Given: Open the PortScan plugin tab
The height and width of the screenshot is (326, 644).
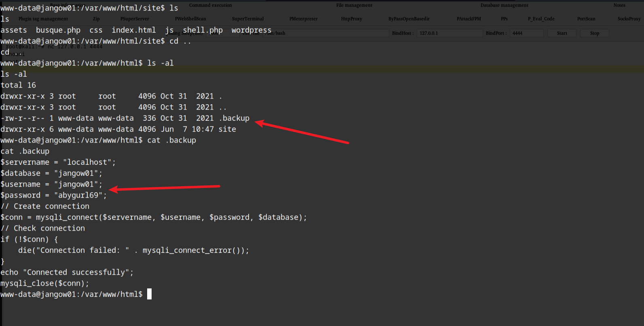Looking at the screenshot, I should [x=586, y=19].
